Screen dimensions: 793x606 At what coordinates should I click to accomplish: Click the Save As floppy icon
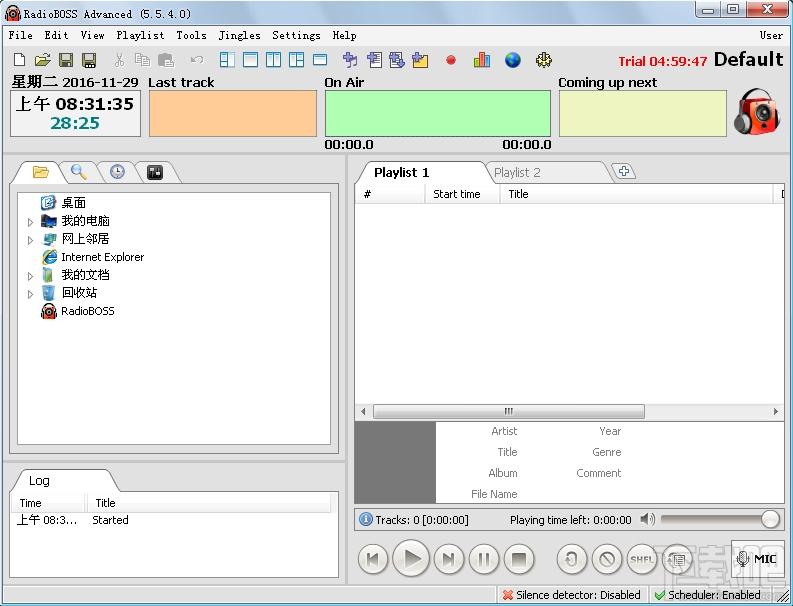point(89,60)
